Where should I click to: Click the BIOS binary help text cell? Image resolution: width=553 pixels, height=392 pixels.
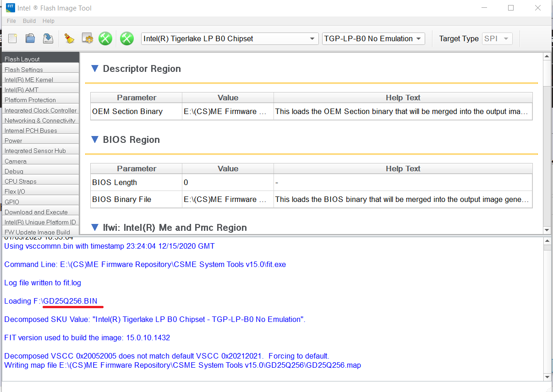click(x=403, y=199)
